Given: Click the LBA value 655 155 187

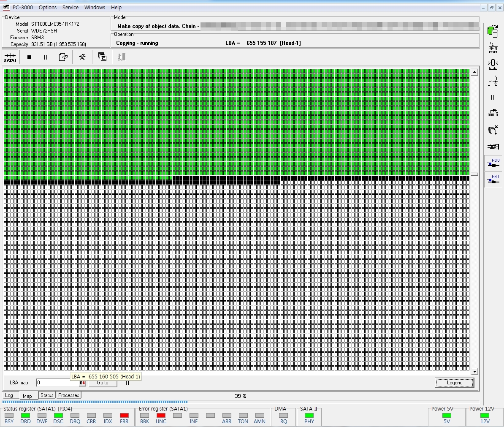Looking at the screenshot, I should tap(261, 43).
